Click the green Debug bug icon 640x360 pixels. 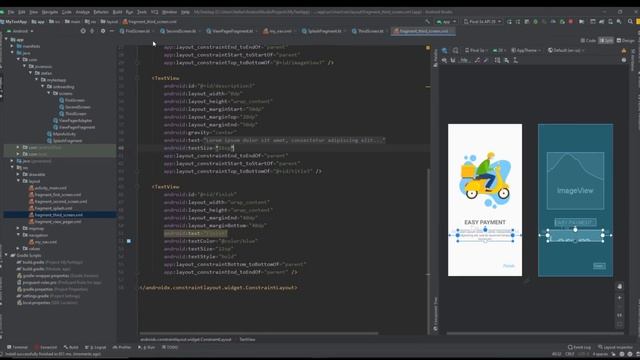[536, 22]
